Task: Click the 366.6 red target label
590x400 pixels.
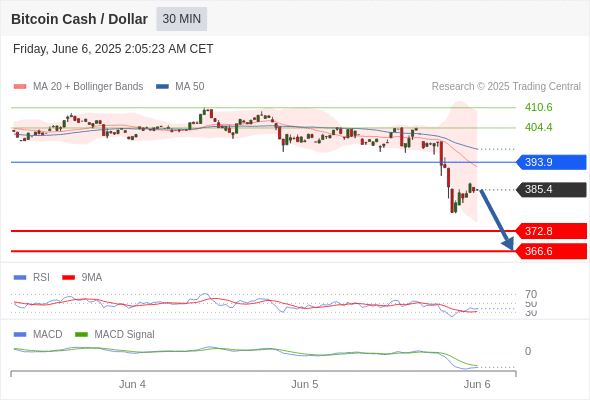Action: [x=551, y=251]
